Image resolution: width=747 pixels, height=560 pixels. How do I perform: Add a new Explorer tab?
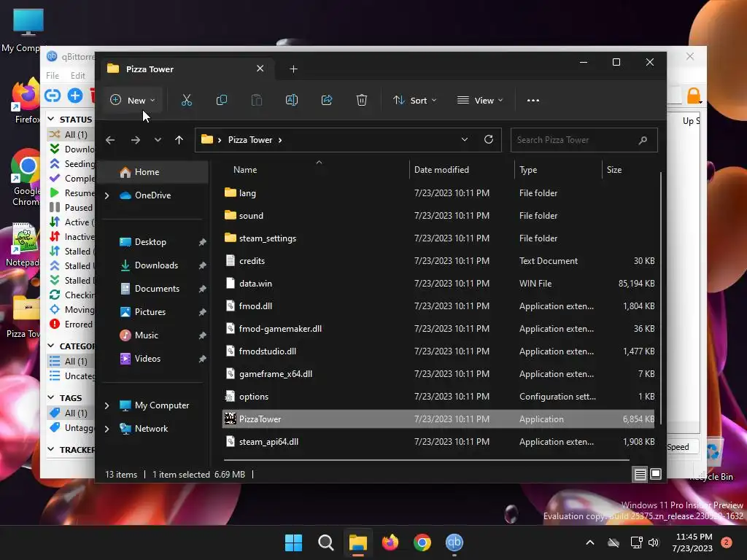(293, 69)
